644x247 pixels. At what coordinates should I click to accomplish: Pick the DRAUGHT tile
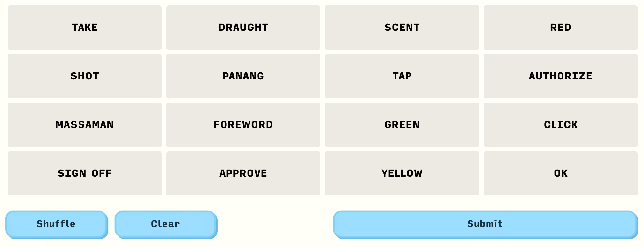click(243, 28)
